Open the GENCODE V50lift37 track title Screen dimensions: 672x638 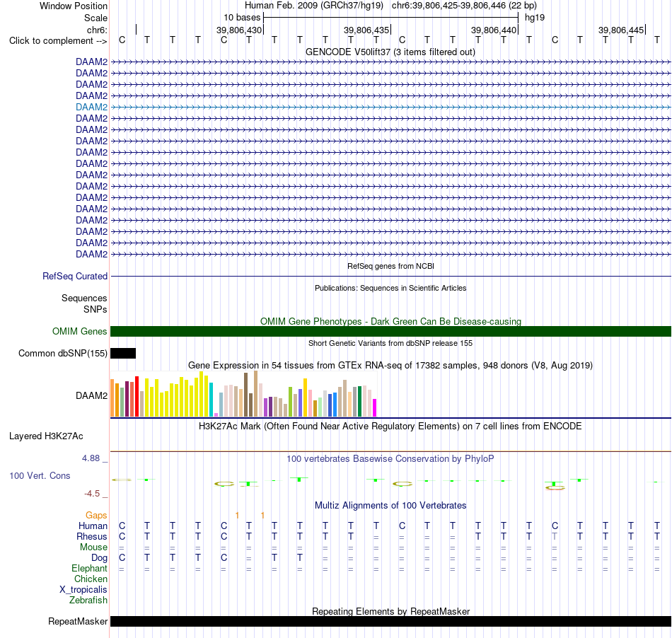tap(390, 52)
